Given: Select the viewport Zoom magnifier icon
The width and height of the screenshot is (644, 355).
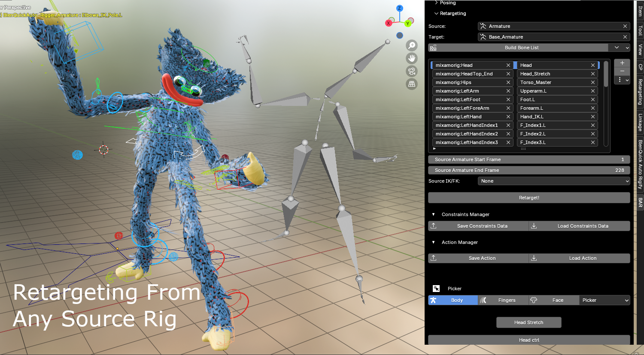Looking at the screenshot, I should tap(412, 45).
